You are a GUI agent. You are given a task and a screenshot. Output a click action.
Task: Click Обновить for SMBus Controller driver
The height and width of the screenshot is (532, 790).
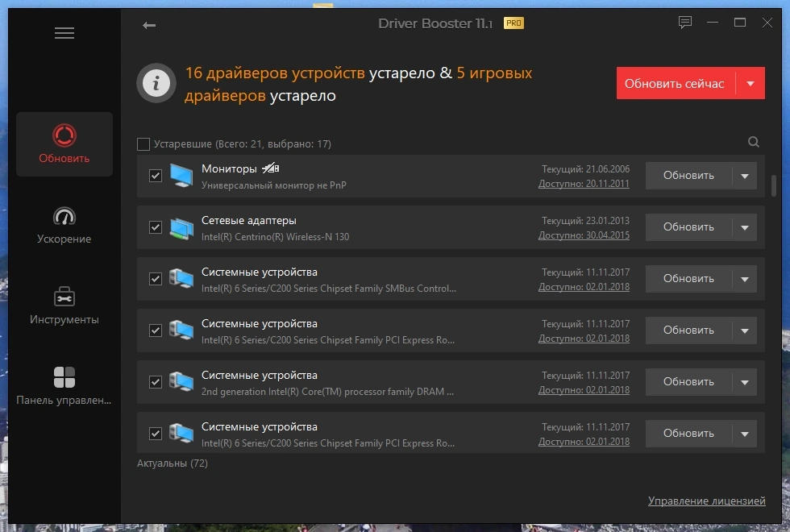tap(688, 279)
